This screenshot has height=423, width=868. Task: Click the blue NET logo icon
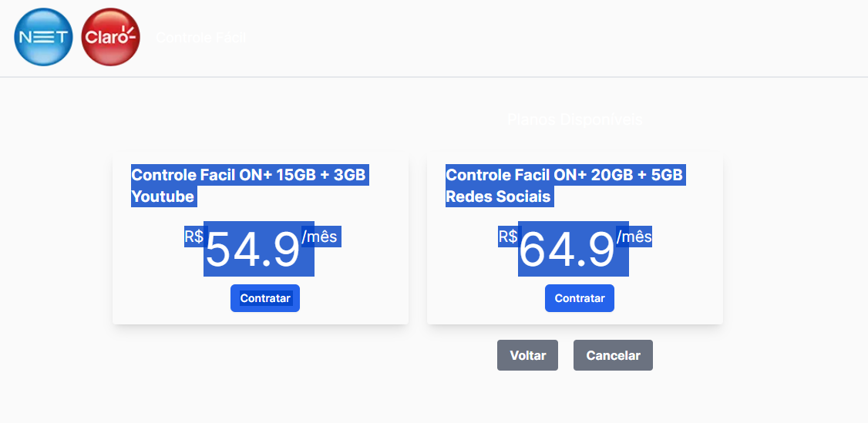pyautogui.click(x=43, y=37)
